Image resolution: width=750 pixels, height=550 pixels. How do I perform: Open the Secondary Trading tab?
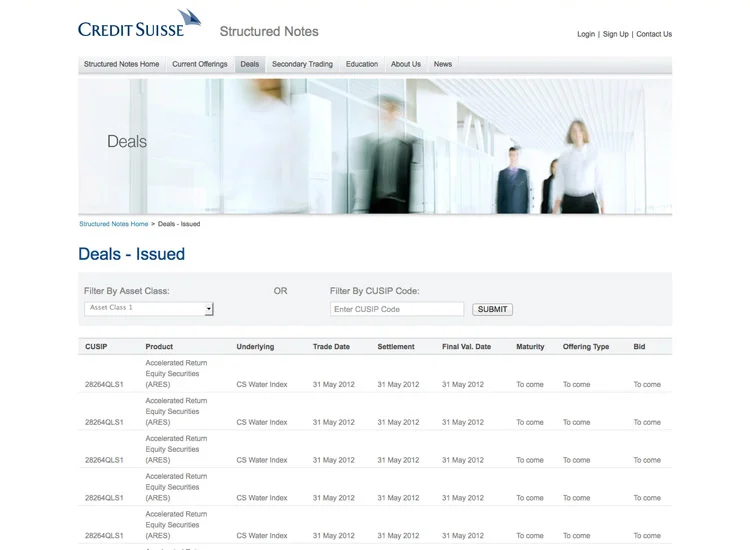point(302,64)
